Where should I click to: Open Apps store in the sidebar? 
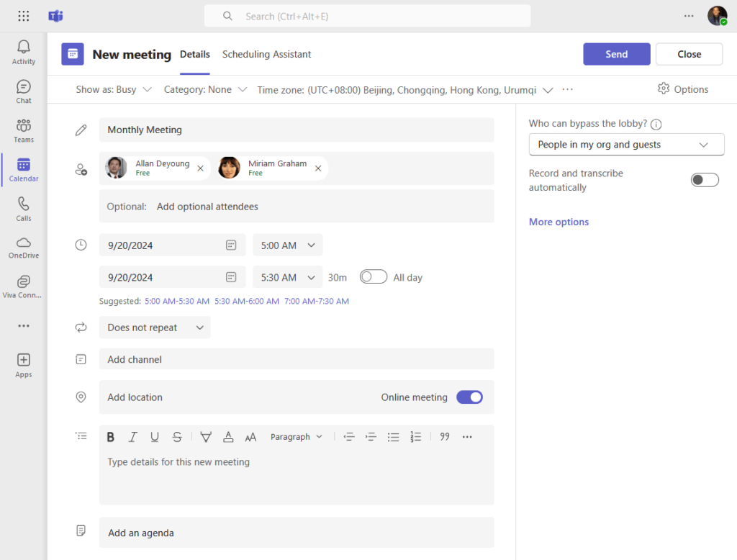point(24,366)
